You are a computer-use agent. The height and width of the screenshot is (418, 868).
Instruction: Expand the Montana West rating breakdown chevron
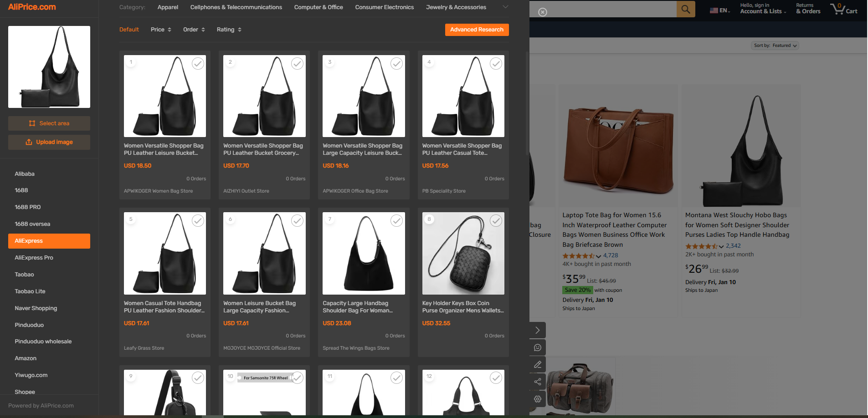point(721,247)
